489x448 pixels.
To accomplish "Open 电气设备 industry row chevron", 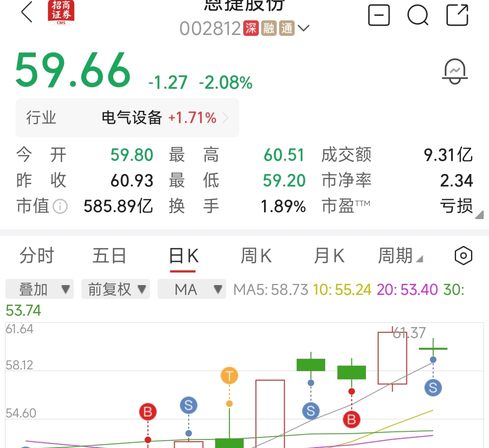I will [225, 118].
